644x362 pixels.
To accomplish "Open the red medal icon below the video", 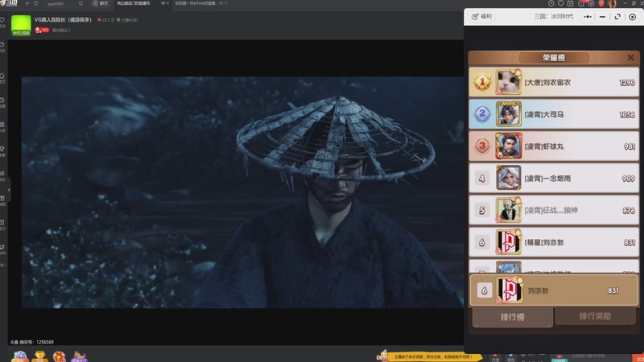I will [x=59, y=356].
